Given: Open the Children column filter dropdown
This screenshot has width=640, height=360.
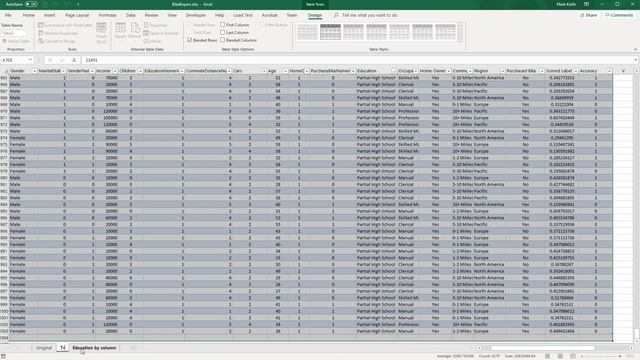Looking at the screenshot, I should pyautogui.click(x=140, y=71).
